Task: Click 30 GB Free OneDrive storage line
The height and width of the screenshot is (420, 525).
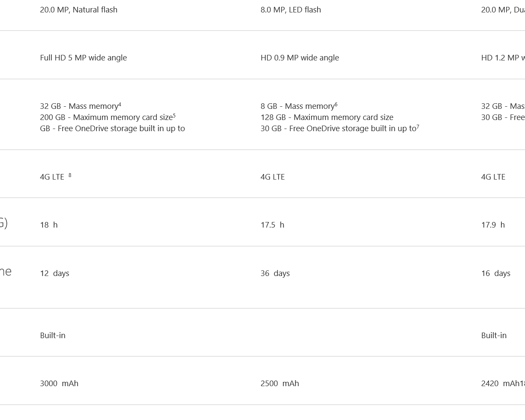Action: 340,128
